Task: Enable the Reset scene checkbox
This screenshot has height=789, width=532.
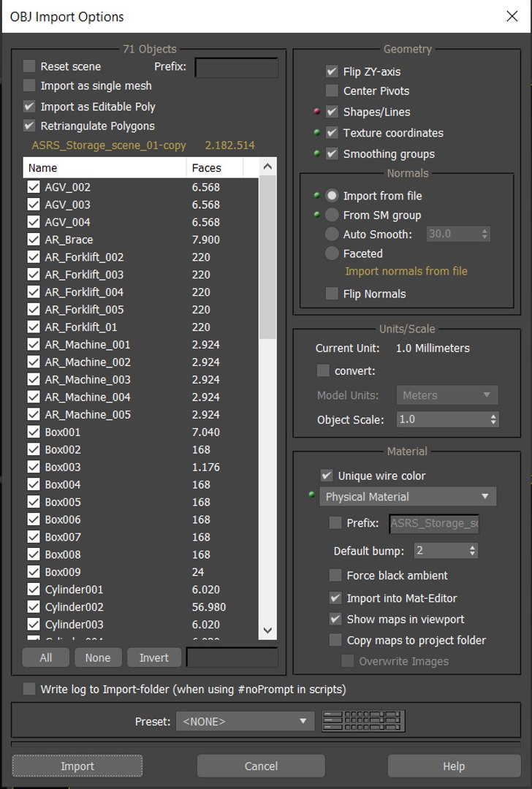Action: pyautogui.click(x=29, y=66)
